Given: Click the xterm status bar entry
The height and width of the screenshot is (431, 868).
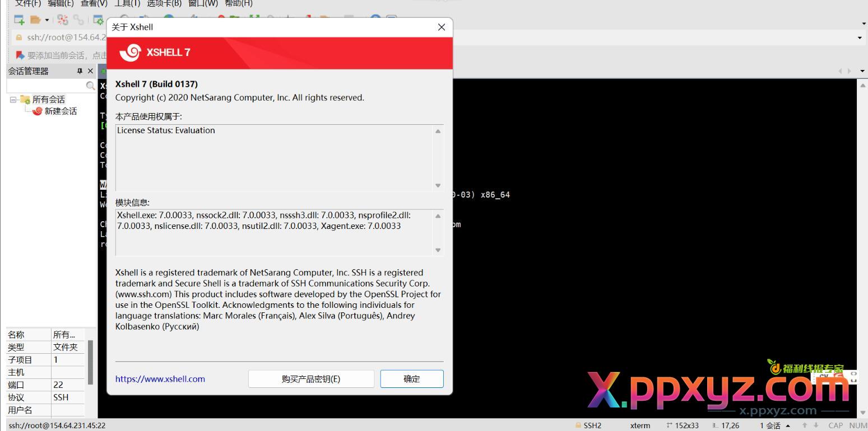Looking at the screenshot, I should click(x=640, y=425).
